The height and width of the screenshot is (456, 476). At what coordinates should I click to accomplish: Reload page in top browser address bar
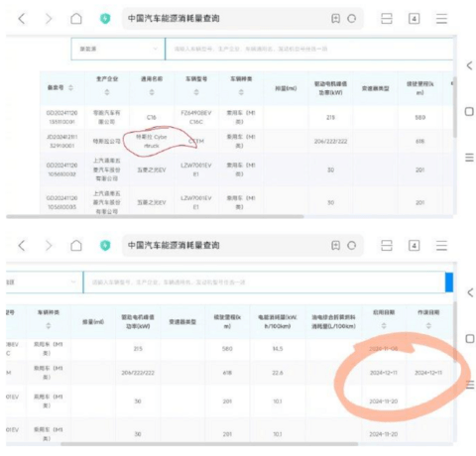click(352, 19)
